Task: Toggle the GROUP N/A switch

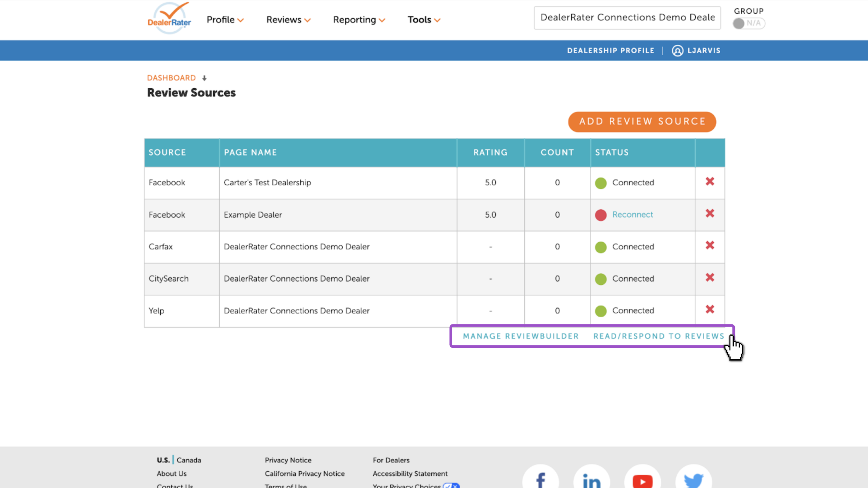Action: (x=749, y=23)
